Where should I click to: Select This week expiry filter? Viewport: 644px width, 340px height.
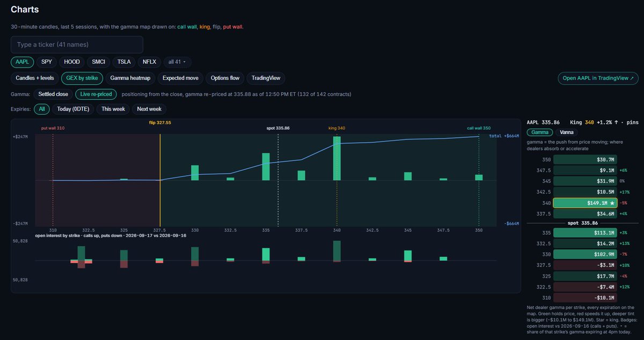pyautogui.click(x=113, y=109)
